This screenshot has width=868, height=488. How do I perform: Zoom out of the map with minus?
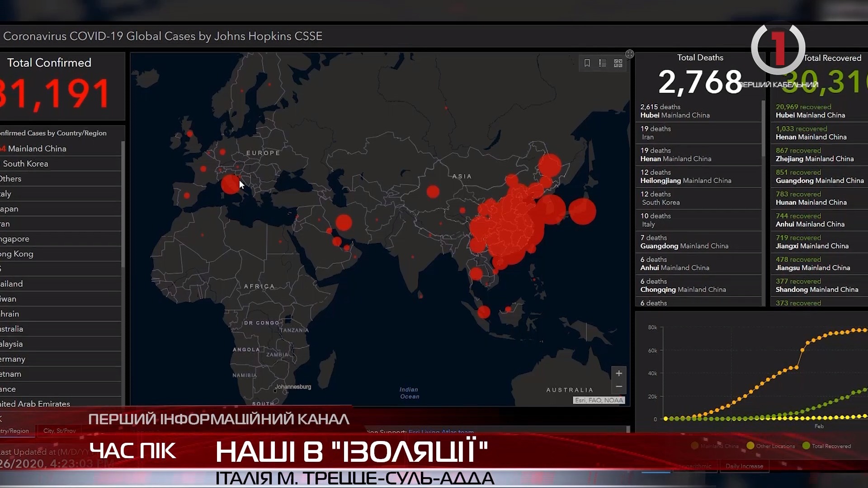[619, 387]
